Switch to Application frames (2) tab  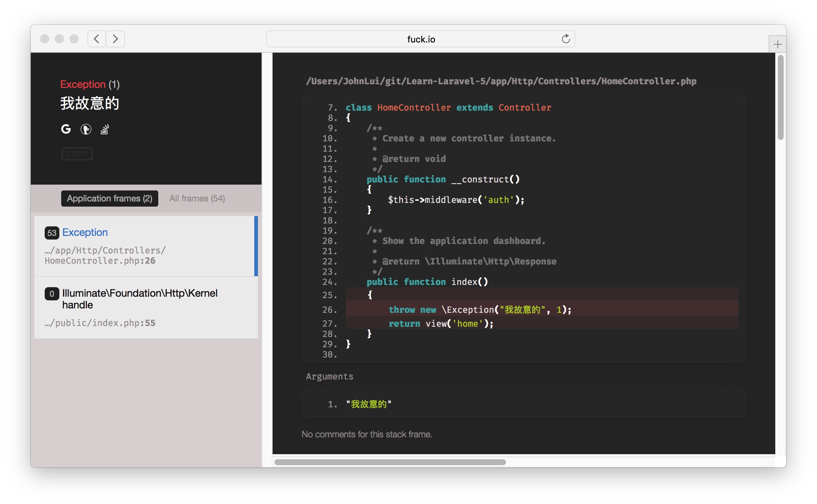click(110, 199)
